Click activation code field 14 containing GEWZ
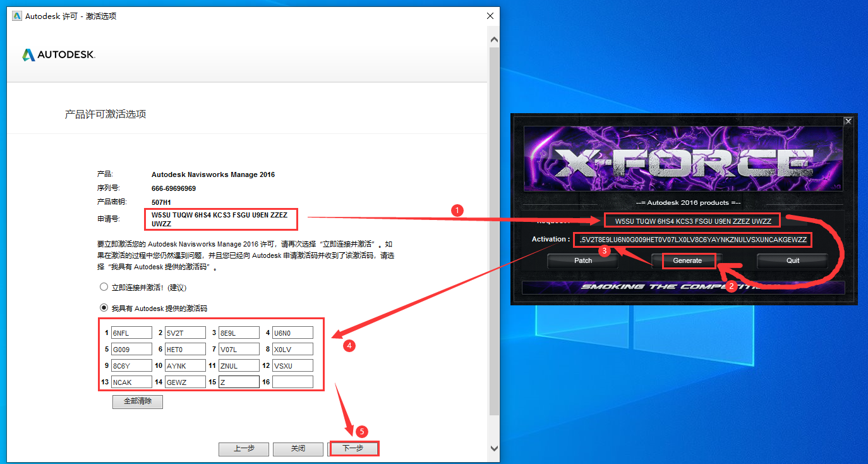The height and width of the screenshot is (464, 868). click(x=185, y=382)
